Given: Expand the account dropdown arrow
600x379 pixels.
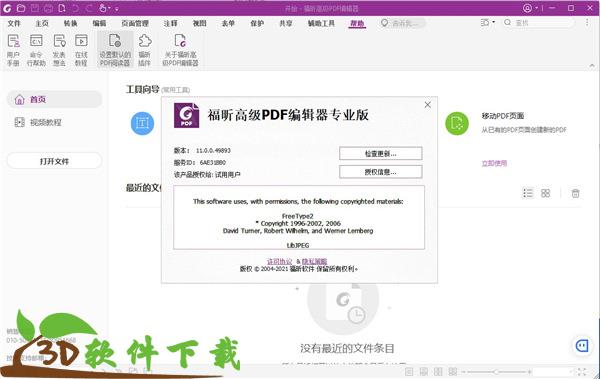Looking at the screenshot, I should pos(536,8).
